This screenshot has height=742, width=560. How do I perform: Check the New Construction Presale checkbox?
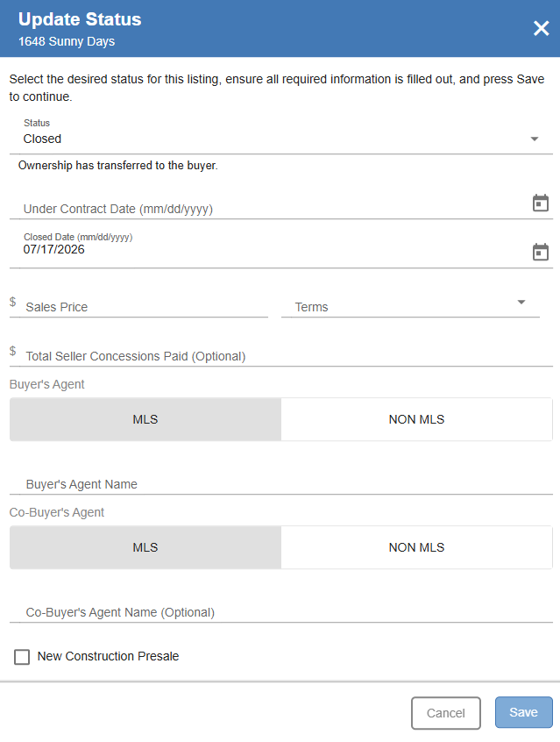(22, 657)
